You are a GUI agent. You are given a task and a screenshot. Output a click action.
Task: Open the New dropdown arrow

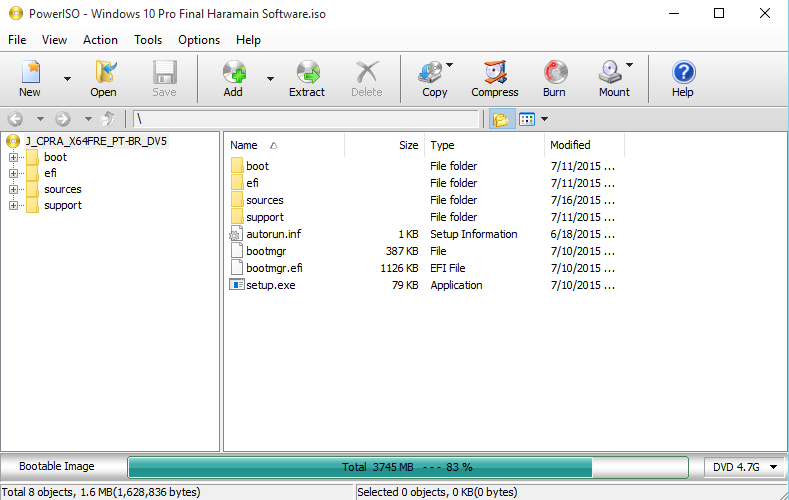click(x=67, y=78)
